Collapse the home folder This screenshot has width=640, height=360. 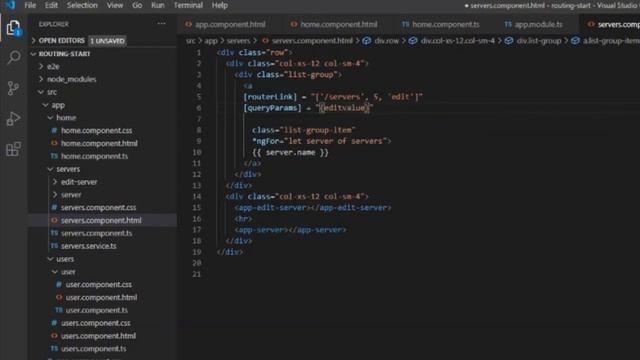point(66,118)
